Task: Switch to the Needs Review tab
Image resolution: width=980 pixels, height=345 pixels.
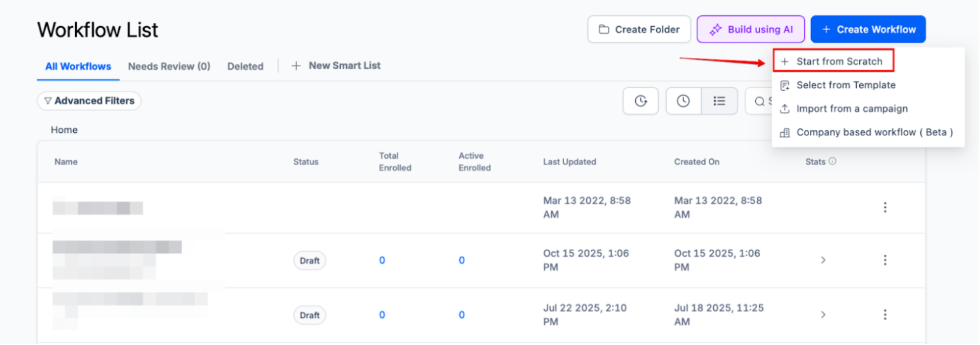Action: pyautogui.click(x=169, y=66)
